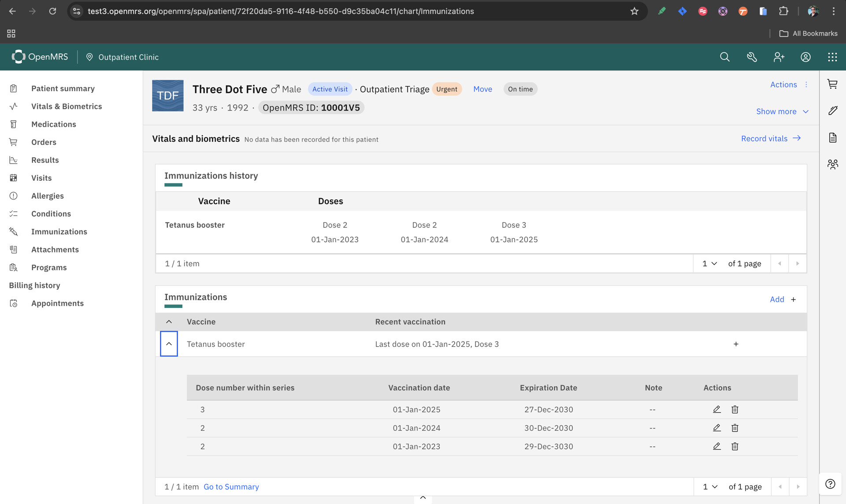Collapse the Tetanus booster row
The width and height of the screenshot is (846, 504).
click(x=169, y=344)
